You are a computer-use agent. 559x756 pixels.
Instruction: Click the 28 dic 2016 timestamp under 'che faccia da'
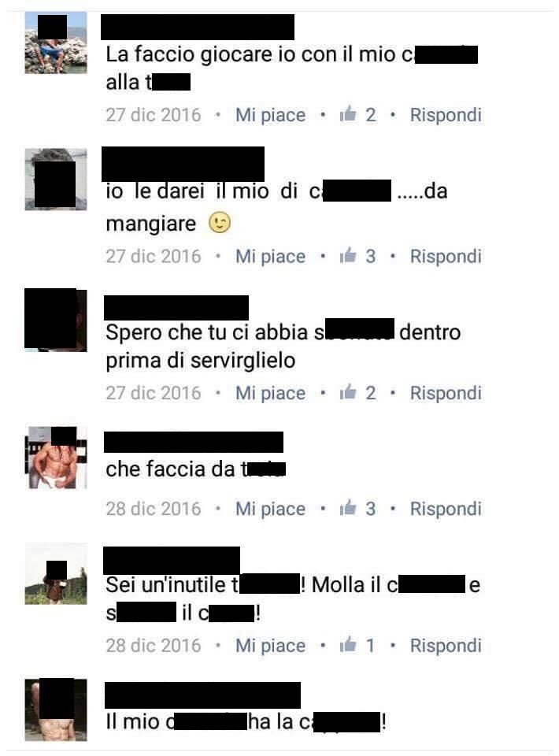point(154,509)
